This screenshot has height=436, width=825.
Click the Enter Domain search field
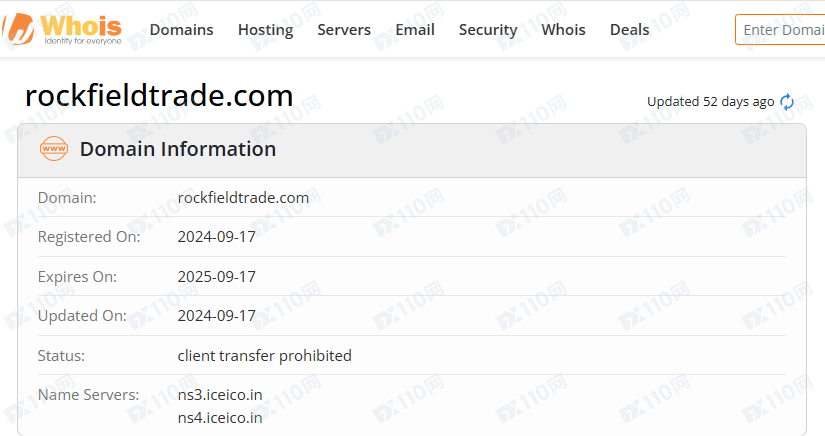(781, 29)
